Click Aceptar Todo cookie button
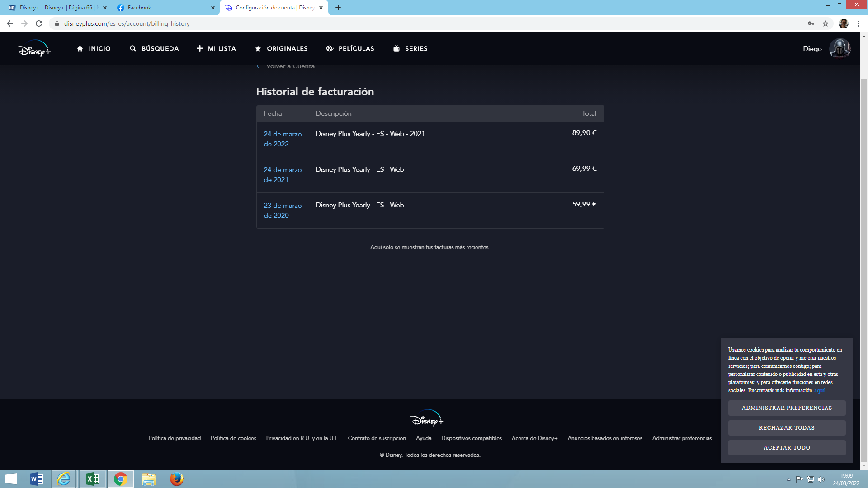This screenshot has width=868, height=488. pyautogui.click(x=787, y=448)
